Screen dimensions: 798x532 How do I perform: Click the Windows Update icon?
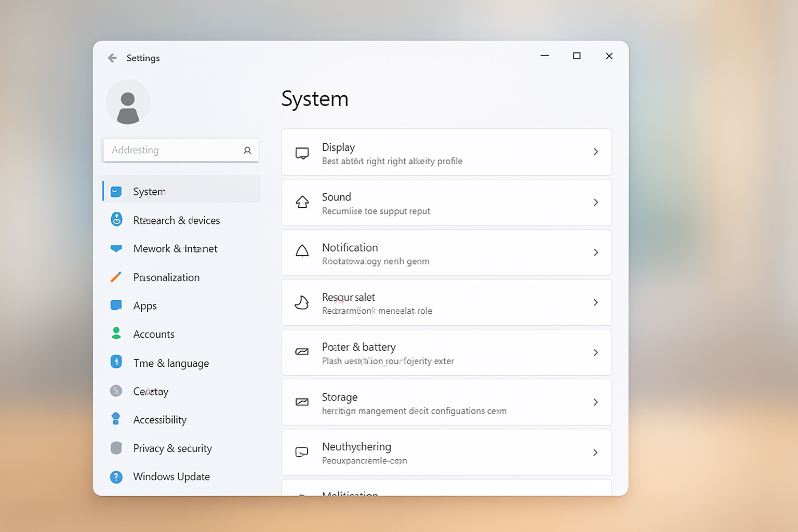tap(116, 477)
